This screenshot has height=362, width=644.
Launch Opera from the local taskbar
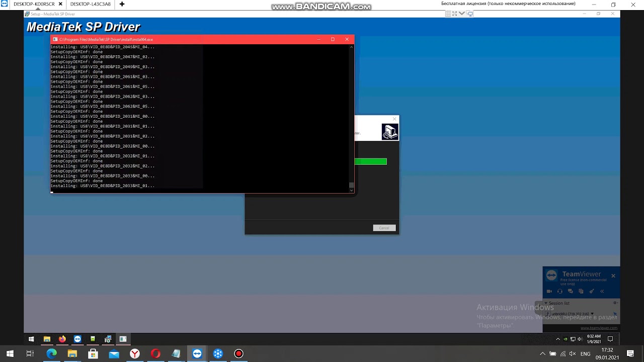[155, 354]
